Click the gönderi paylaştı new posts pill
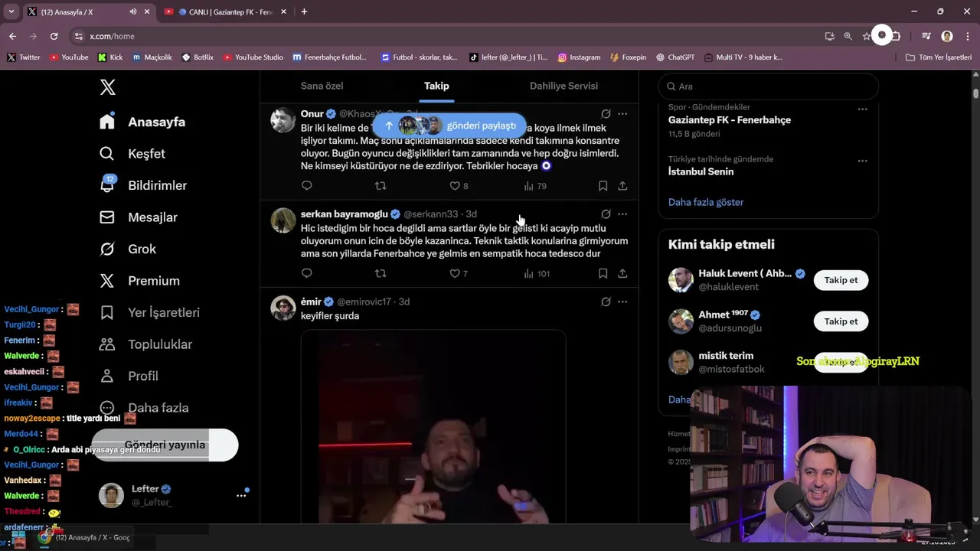 [449, 126]
